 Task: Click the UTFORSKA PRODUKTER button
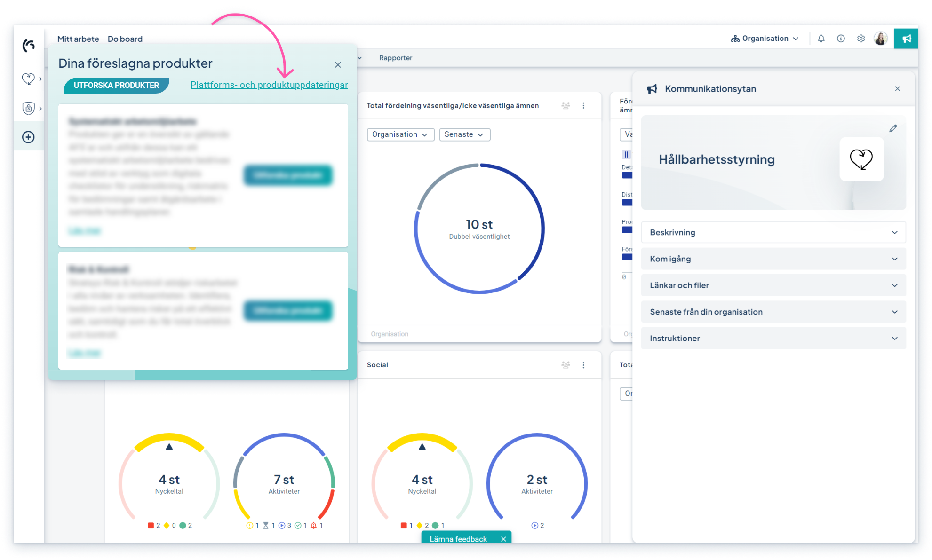click(x=116, y=85)
